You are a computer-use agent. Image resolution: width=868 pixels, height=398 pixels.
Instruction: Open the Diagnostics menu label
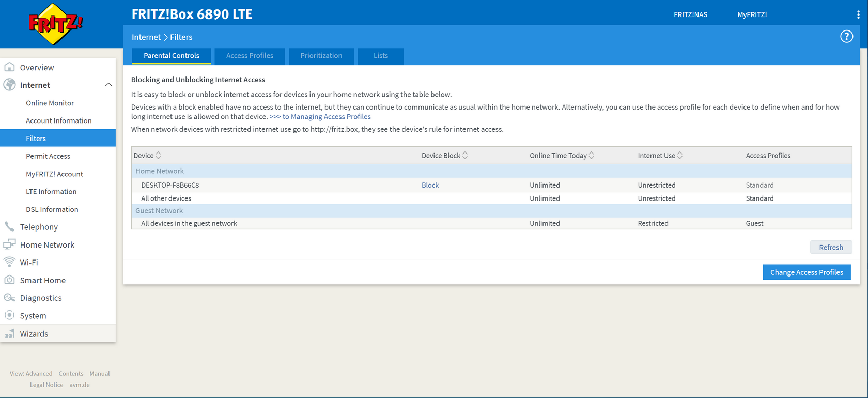[41, 298]
